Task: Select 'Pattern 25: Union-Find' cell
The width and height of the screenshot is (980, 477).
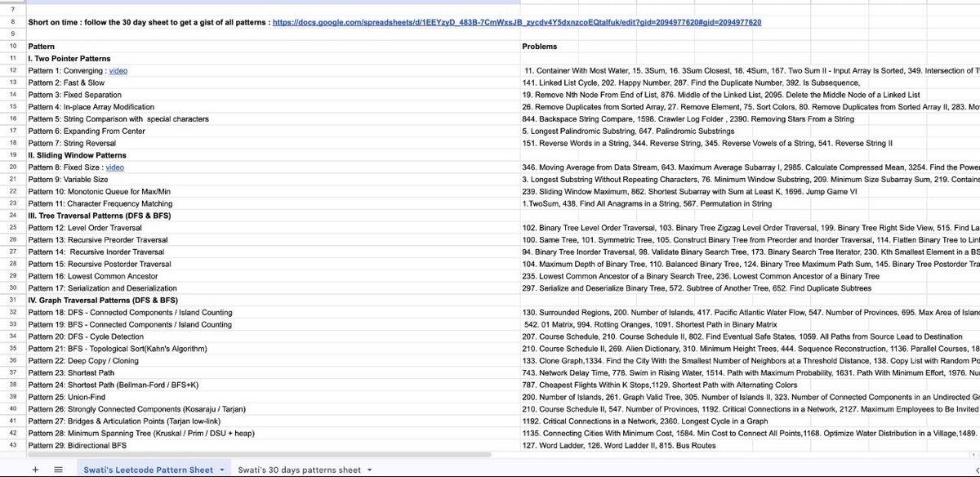Action: coord(272,396)
